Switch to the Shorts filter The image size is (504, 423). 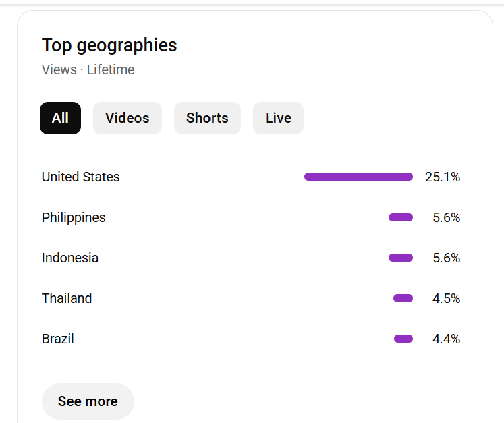pyautogui.click(x=207, y=118)
